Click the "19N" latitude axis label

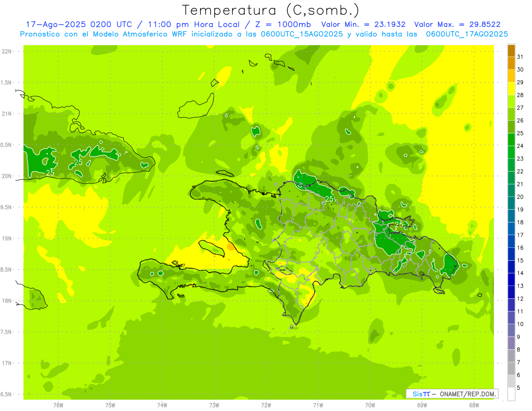click(x=7, y=239)
